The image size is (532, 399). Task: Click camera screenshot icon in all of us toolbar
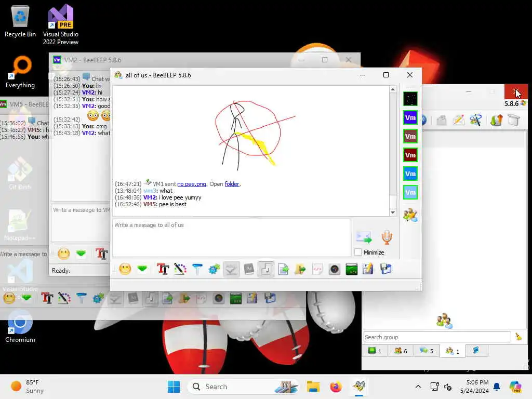pyautogui.click(x=335, y=270)
